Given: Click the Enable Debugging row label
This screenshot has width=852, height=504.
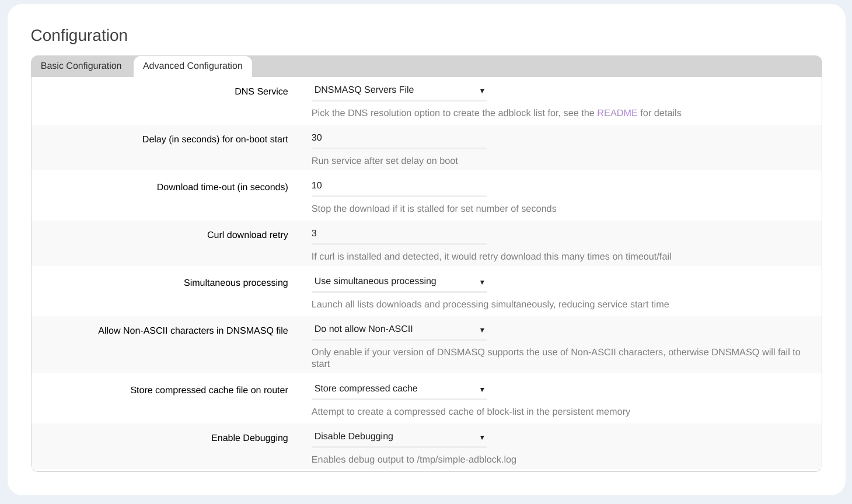Looking at the screenshot, I should tap(249, 438).
